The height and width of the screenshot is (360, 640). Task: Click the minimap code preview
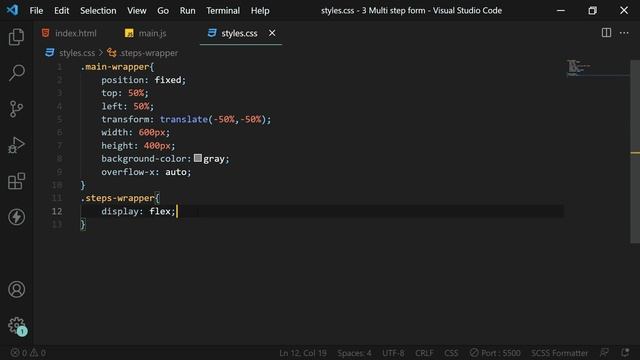(579, 68)
